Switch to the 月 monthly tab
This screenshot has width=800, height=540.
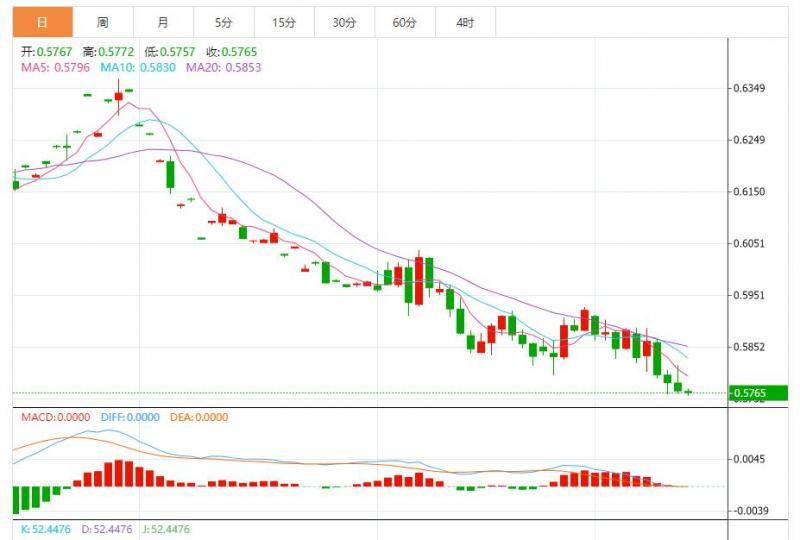tap(163, 22)
